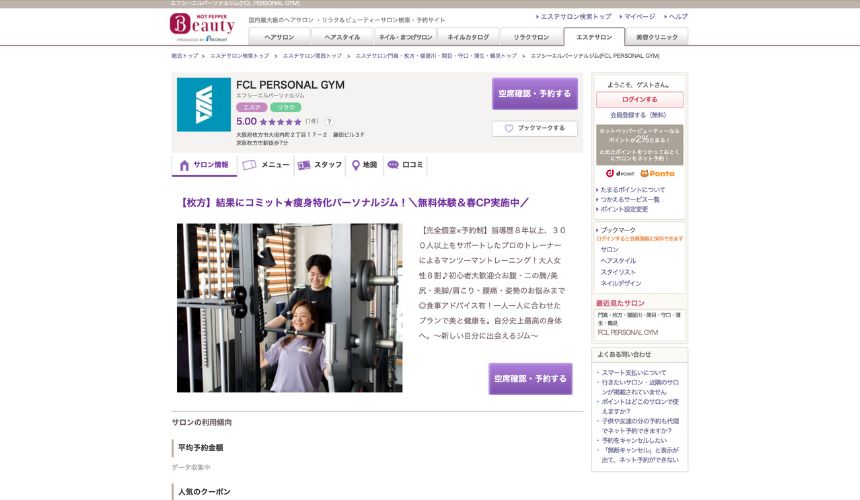Click the help question mark beside the rating

click(x=329, y=122)
